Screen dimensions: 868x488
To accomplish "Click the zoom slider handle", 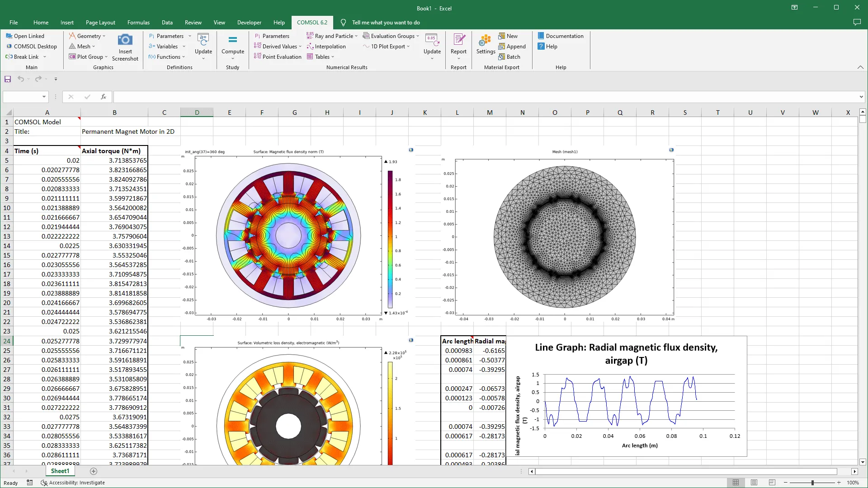I will pyautogui.click(x=812, y=483).
